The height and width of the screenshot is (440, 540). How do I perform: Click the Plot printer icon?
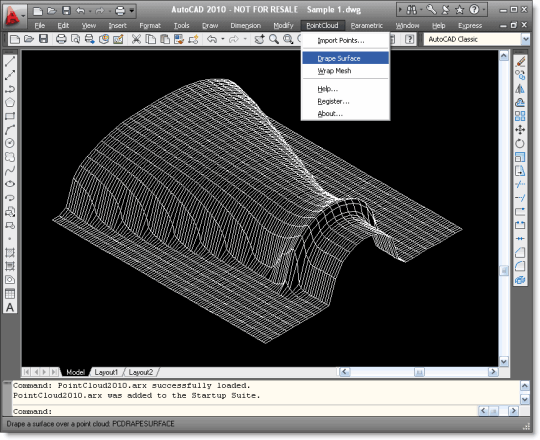click(61, 39)
